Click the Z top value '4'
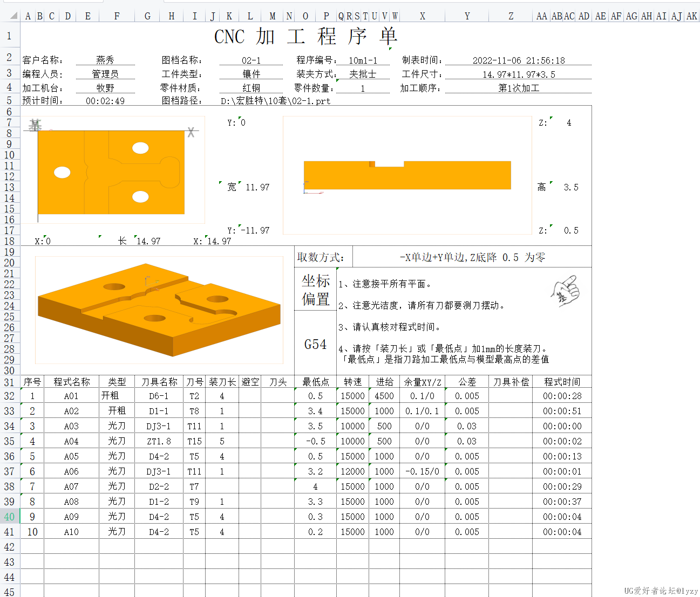The image size is (700, 597). [569, 122]
